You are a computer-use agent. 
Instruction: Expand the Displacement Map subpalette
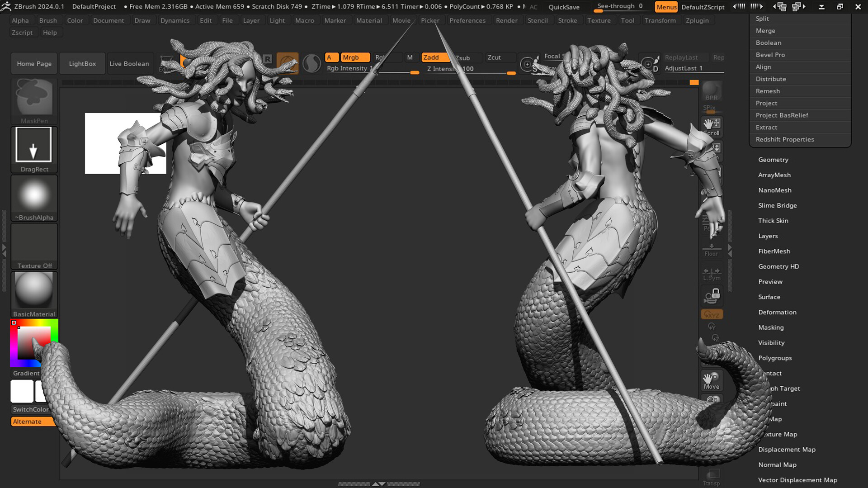tap(787, 450)
